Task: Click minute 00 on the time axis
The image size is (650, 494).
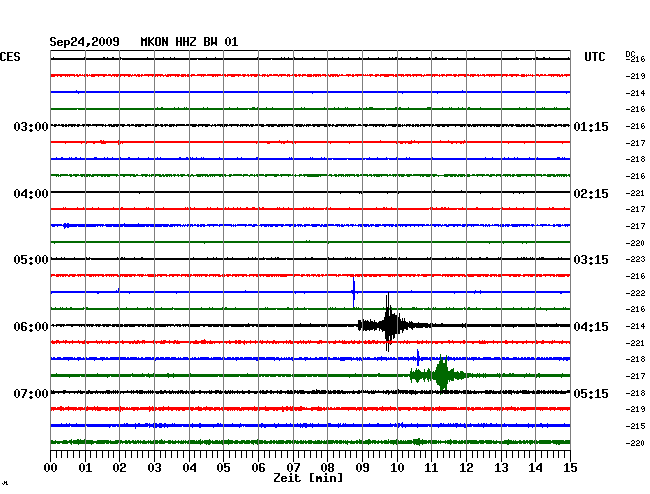Action: coord(51,467)
